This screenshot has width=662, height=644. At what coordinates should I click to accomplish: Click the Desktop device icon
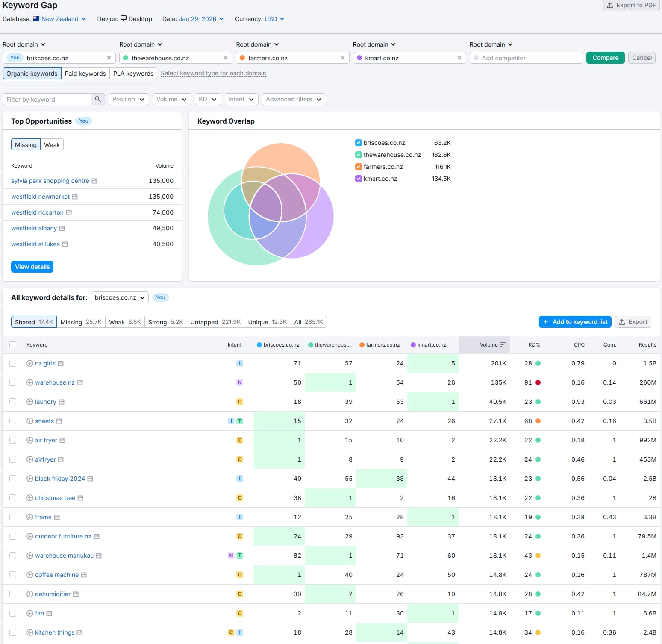(124, 18)
